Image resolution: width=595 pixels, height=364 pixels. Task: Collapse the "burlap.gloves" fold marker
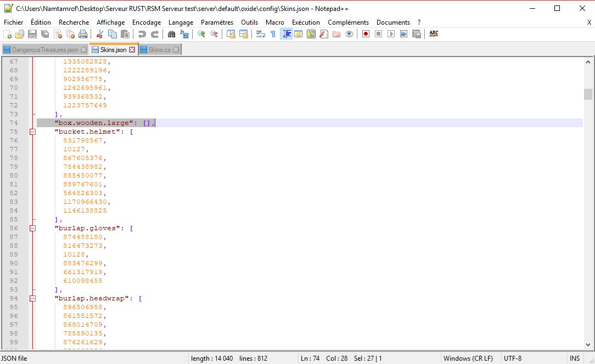coord(32,228)
